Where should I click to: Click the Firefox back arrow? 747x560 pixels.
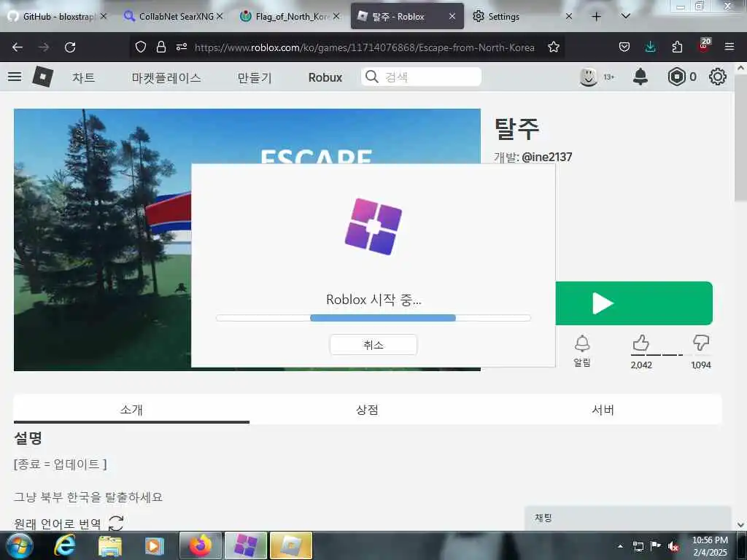[18, 47]
